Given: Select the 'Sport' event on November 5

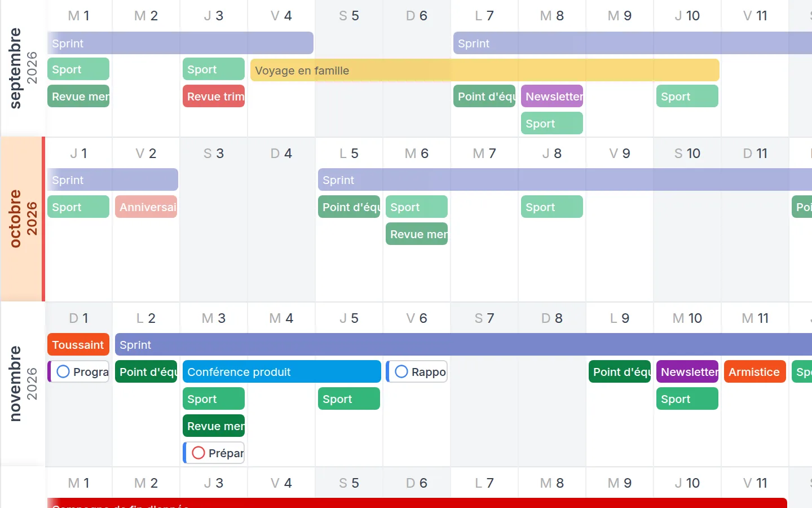Looking at the screenshot, I should click(x=349, y=398).
